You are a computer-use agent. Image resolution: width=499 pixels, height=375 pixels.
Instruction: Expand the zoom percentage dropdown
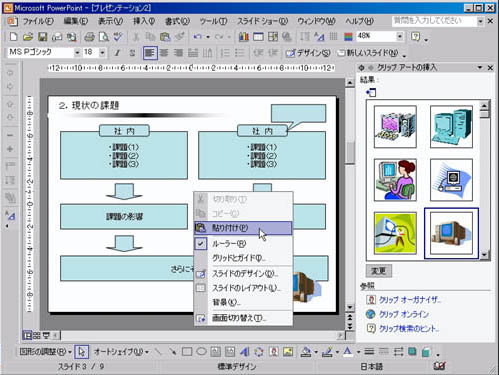(400, 36)
